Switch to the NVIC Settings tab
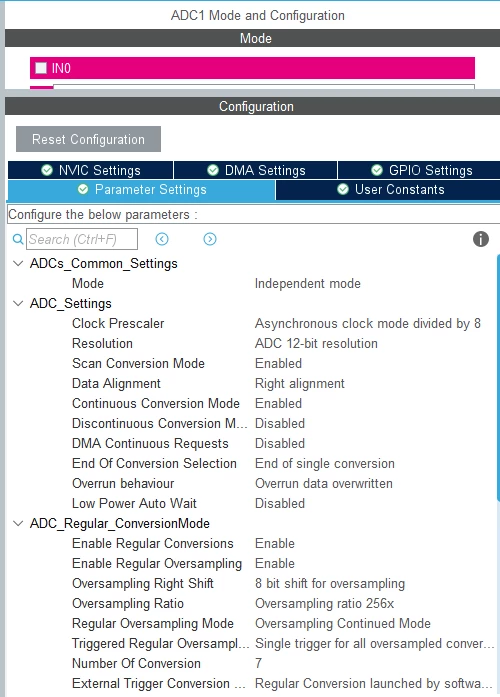500x697 pixels. pos(91,170)
